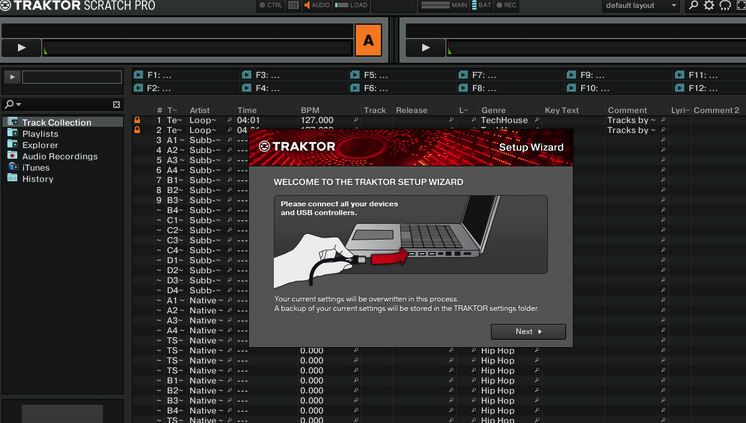Click the Next button in Setup Wizard
Viewport: 746px width, 423px height.
[x=528, y=332]
